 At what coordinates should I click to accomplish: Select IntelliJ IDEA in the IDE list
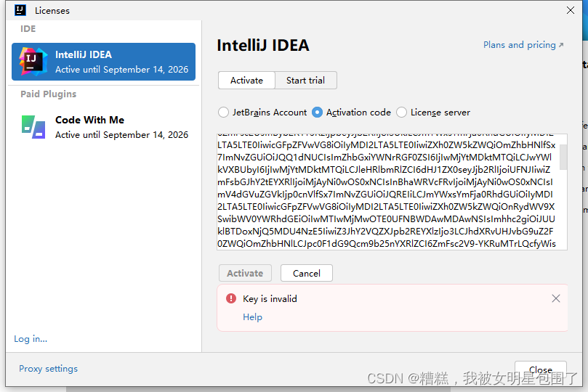103,62
